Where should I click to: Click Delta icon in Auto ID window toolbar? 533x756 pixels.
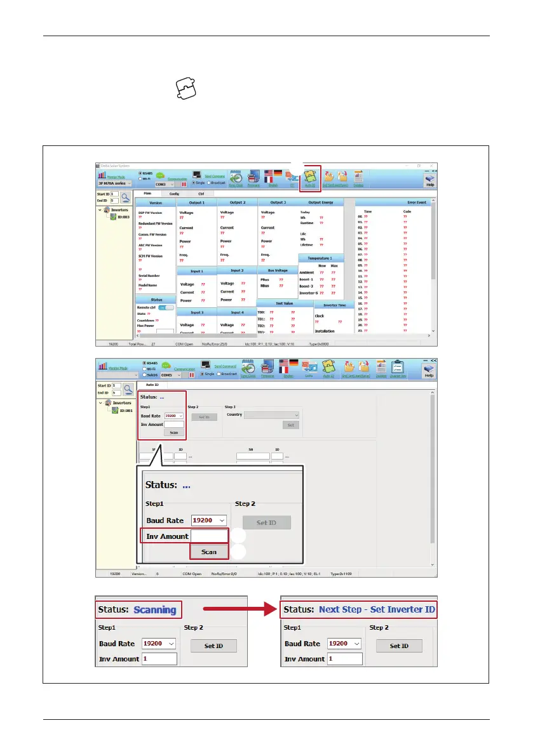309,368
